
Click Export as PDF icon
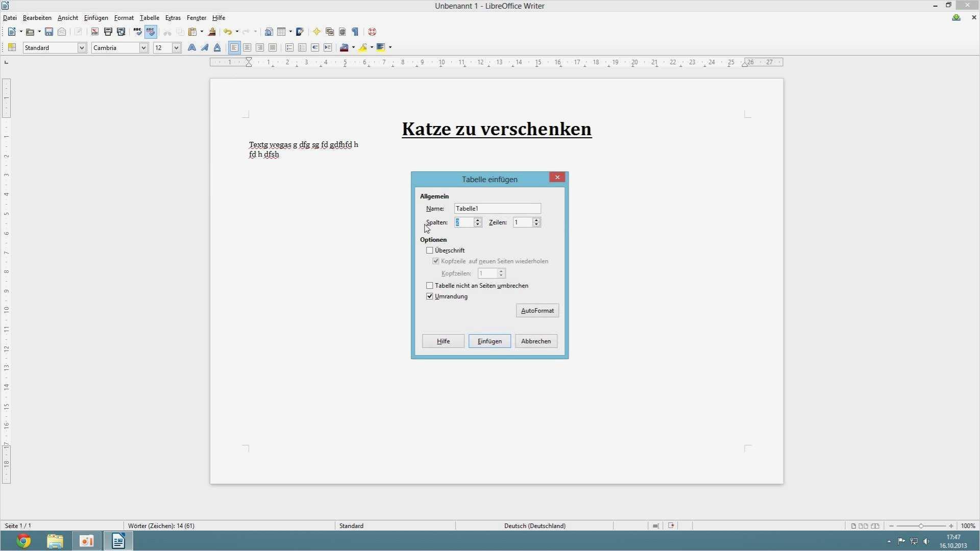pyautogui.click(x=95, y=32)
